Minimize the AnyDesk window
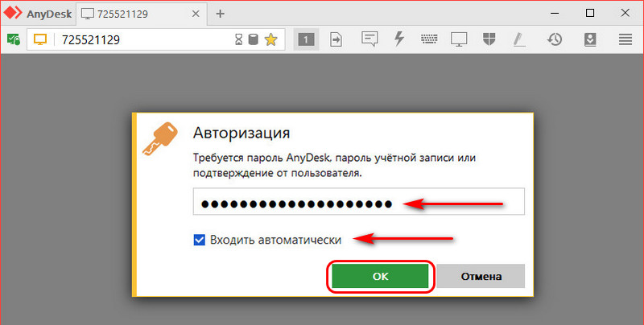 click(x=555, y=14)
